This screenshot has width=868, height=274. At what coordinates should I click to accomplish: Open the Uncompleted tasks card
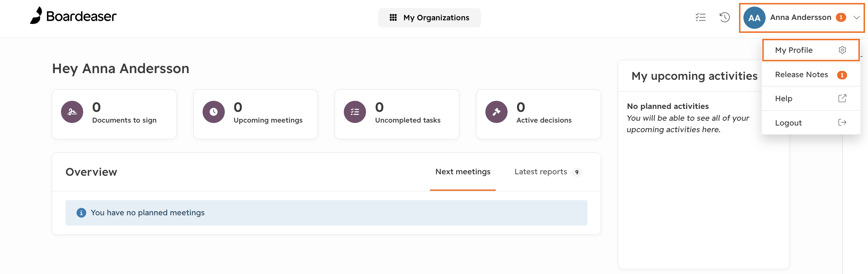(x=397, y=114)
